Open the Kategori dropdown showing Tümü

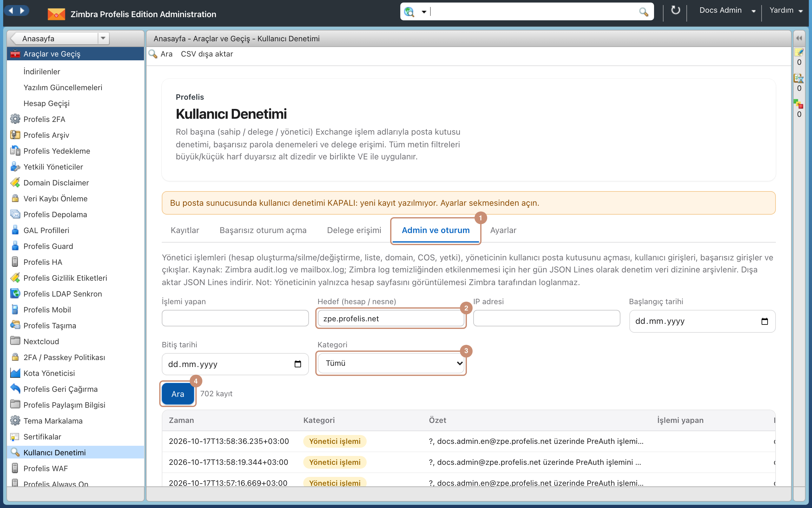point(391,363)
